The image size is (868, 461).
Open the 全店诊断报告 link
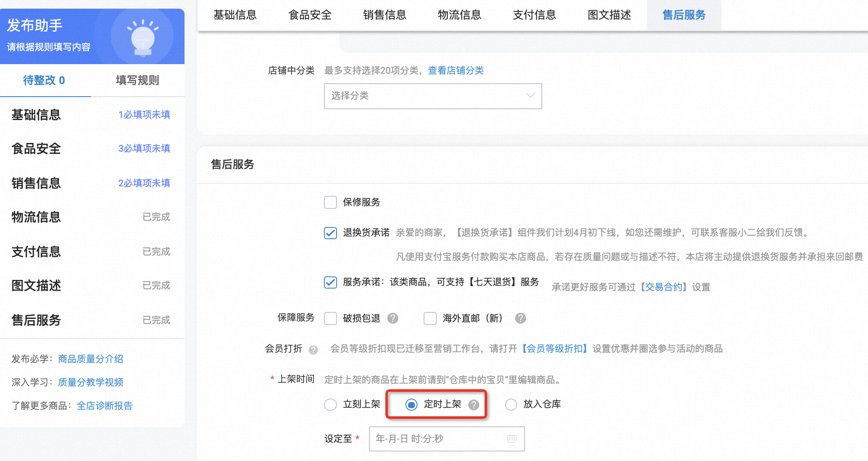point(104,406)
